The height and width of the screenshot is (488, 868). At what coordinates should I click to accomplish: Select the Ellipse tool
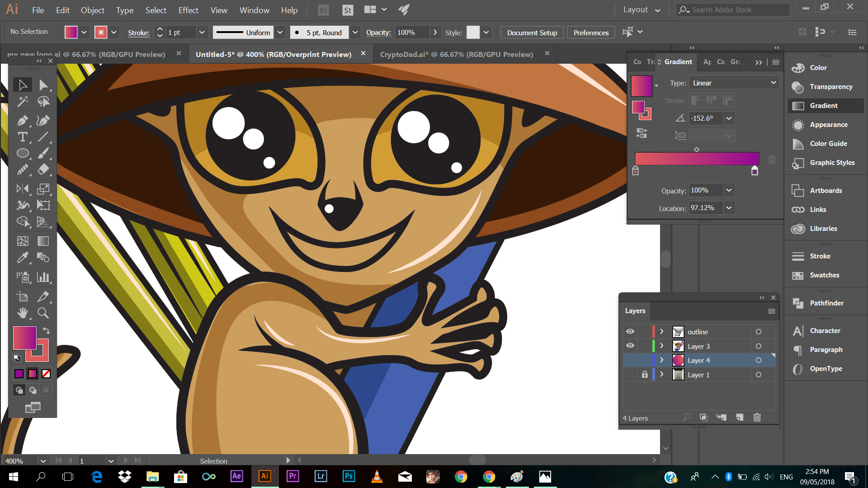tap(23, 153)
